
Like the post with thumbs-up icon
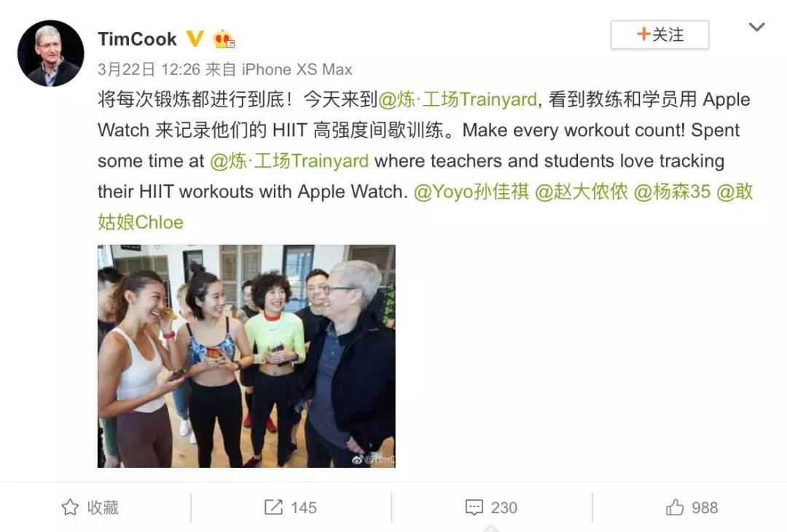coord(675,507)
